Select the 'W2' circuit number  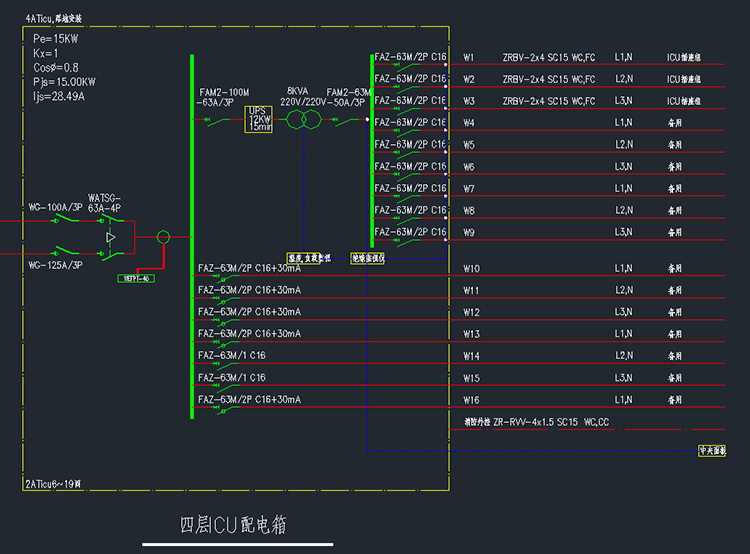point(469,79)
